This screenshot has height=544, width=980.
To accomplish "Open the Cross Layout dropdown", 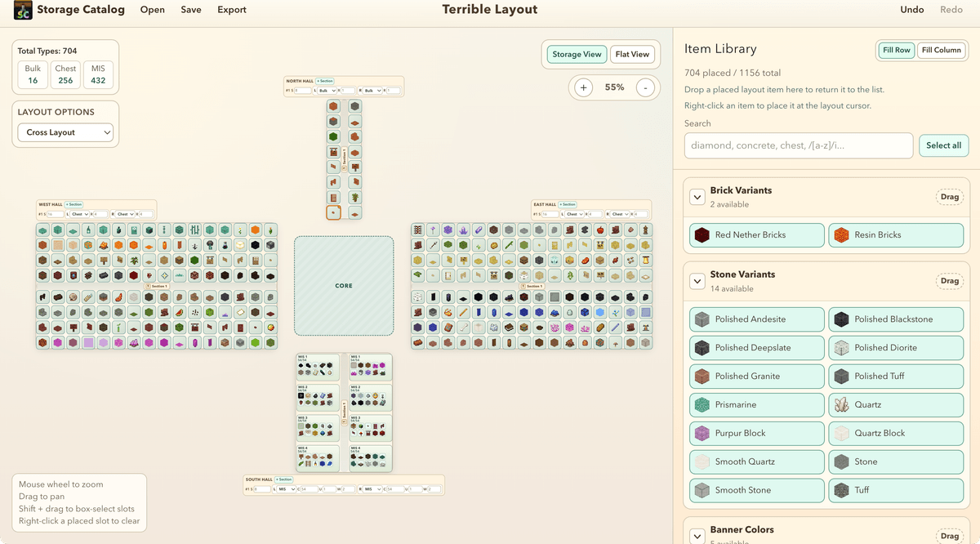I will [65, 132].
